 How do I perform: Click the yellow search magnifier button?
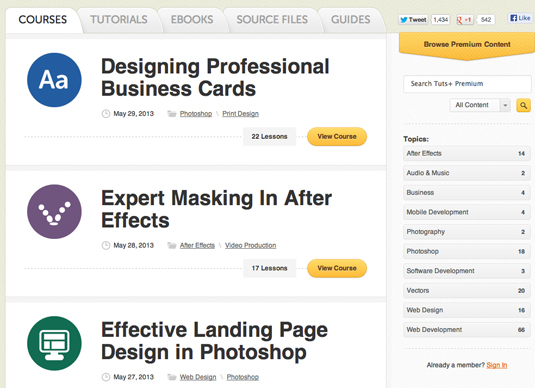click(x=523, y=105)
